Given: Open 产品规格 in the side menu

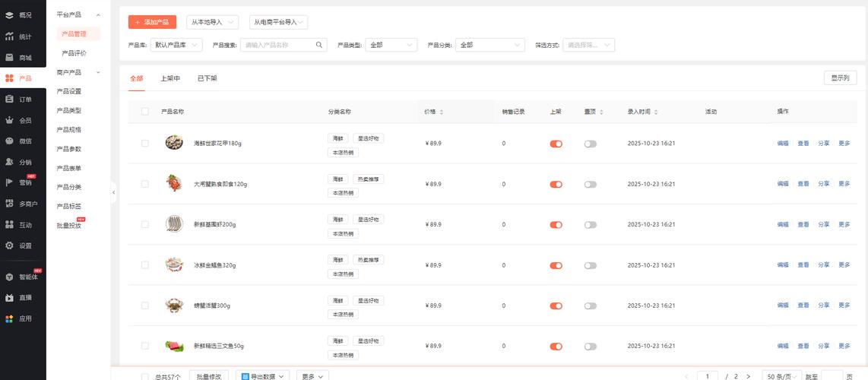Looking at the screenshot, I should pyautogui.click(x=69, y=130).
